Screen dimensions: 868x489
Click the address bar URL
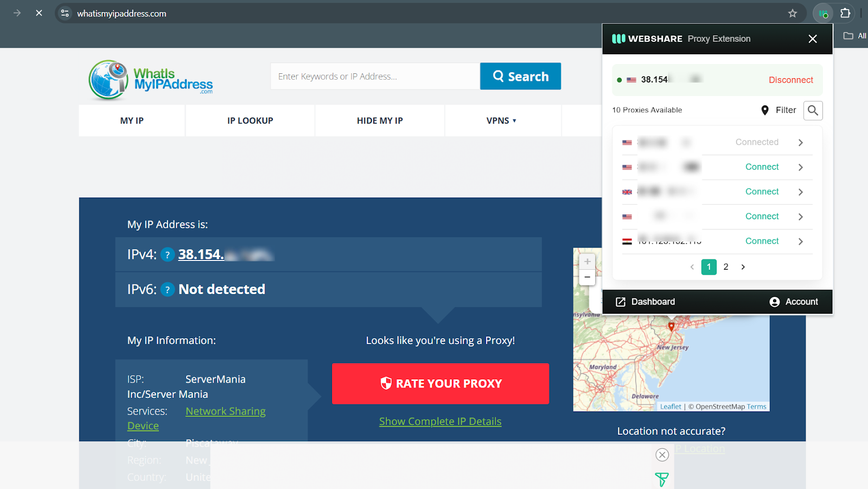coord(122,14)
